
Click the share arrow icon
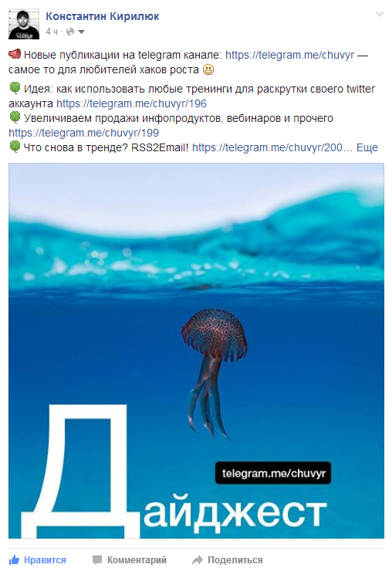(198, 560)
